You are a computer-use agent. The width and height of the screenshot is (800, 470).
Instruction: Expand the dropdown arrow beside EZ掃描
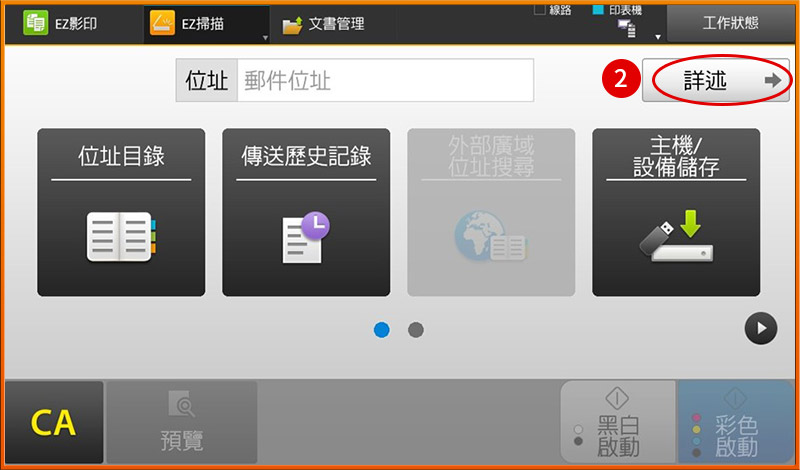[x=265, y=38]
